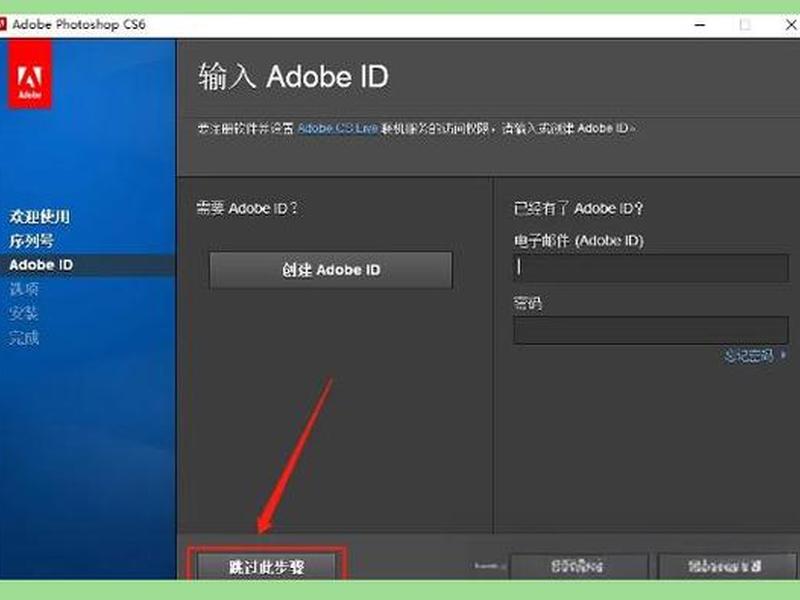Click the back button at bottom
Image resolution: width=800 pixels, height=600 pixels.
(579, 566)
